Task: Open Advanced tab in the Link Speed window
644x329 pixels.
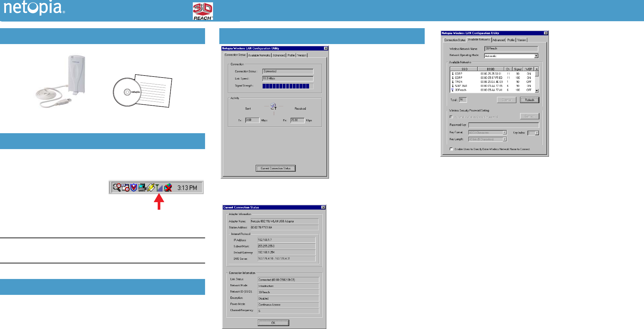Action: tap(279, 55)
